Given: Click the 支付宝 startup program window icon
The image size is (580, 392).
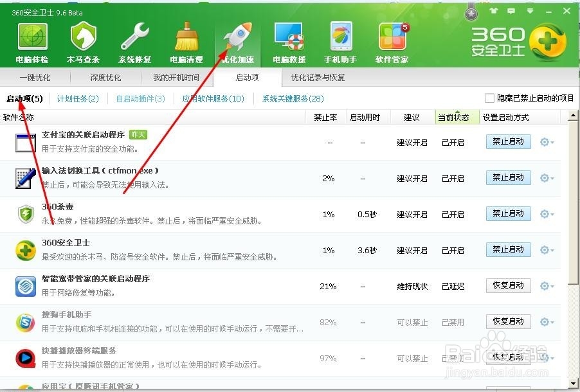Looking at the screenshot, I should click(x=26, y=143).
